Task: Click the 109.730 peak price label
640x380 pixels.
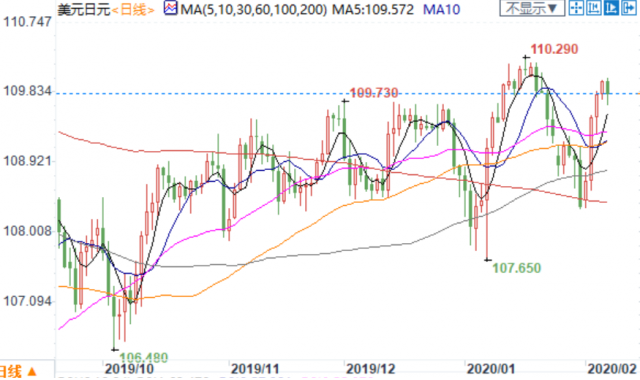Action: coord(373,93)
